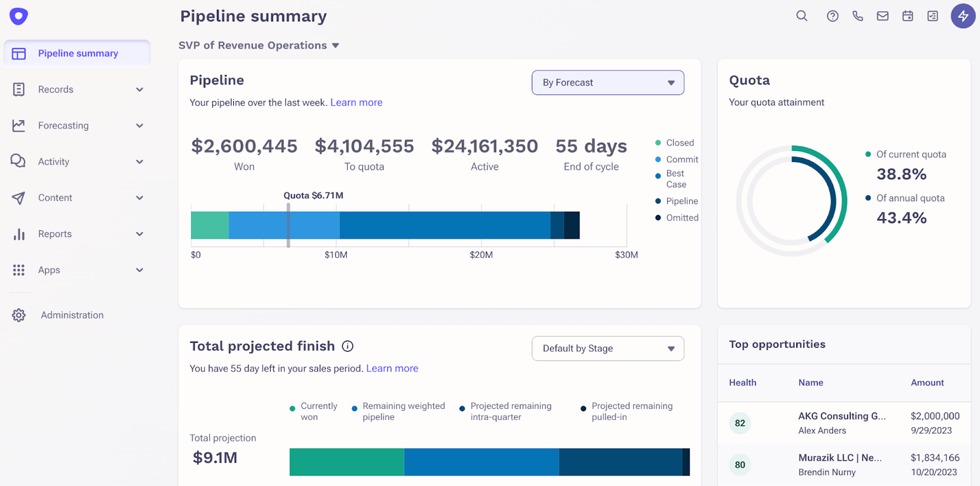This screenshot has height=486, width=980.
Task: Select Pipeline summary in the sidebar
Action: coord(77,54)
